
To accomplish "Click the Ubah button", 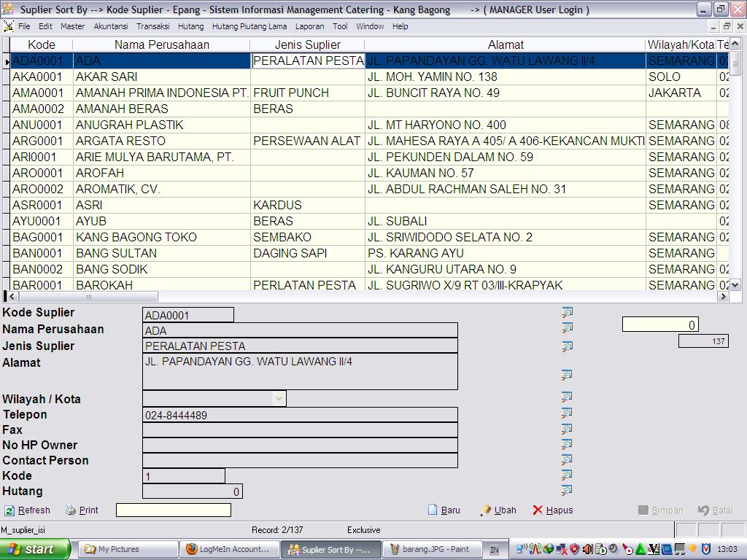I will click(x=498, y=510).
